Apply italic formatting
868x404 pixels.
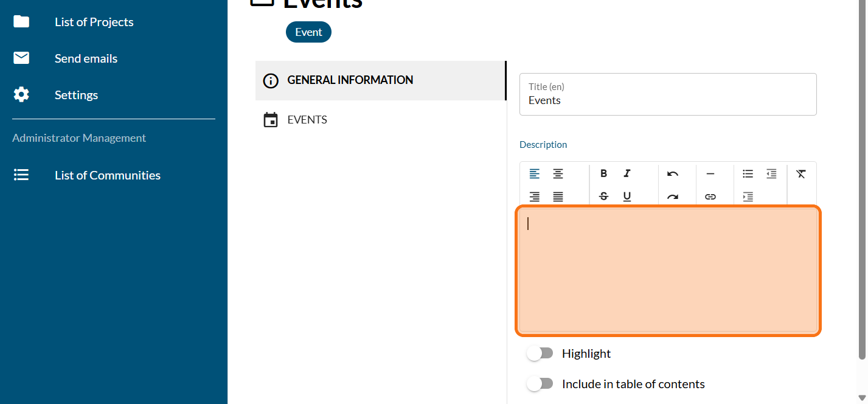[x=627, y=174]
